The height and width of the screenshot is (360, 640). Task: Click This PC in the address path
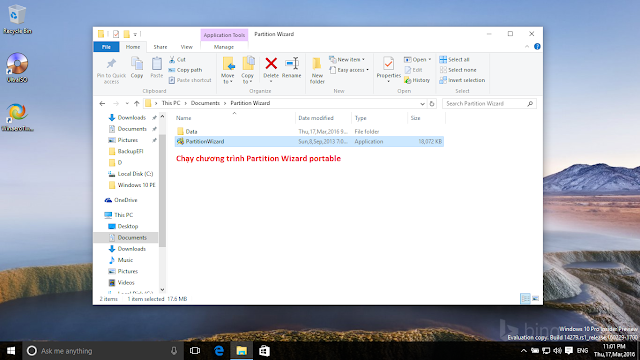pyautogui.click(x=171, y=103)
